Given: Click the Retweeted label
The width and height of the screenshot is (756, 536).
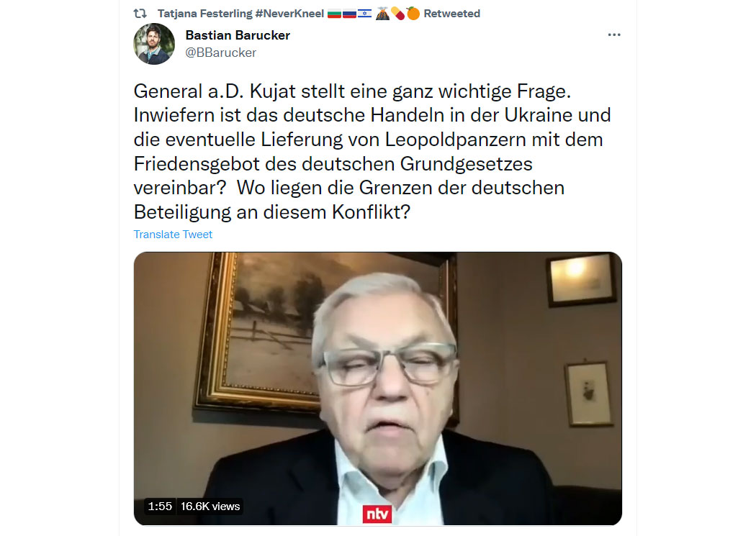Looking at the screenshot, I should pyautogui.click(x=451, y=14).
